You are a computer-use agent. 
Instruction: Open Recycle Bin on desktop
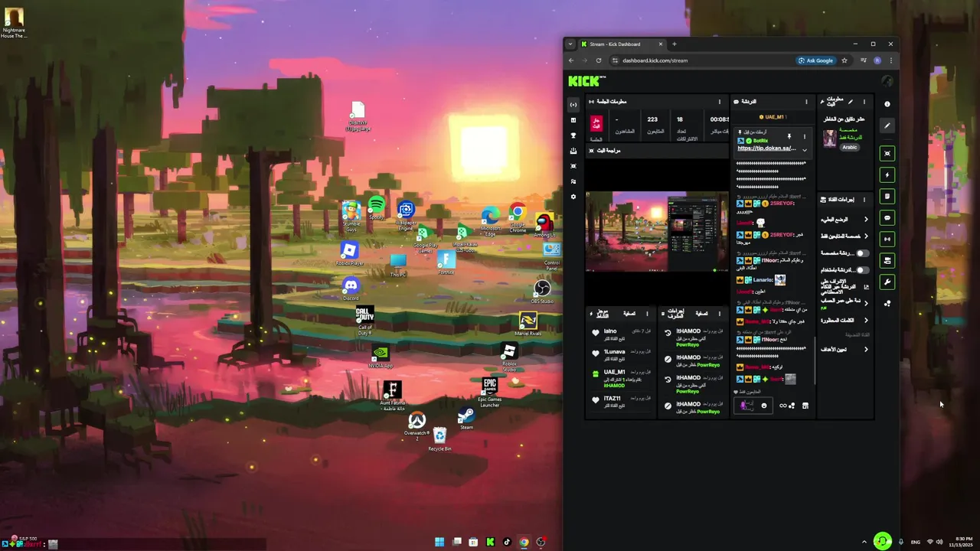click(439, 439)
